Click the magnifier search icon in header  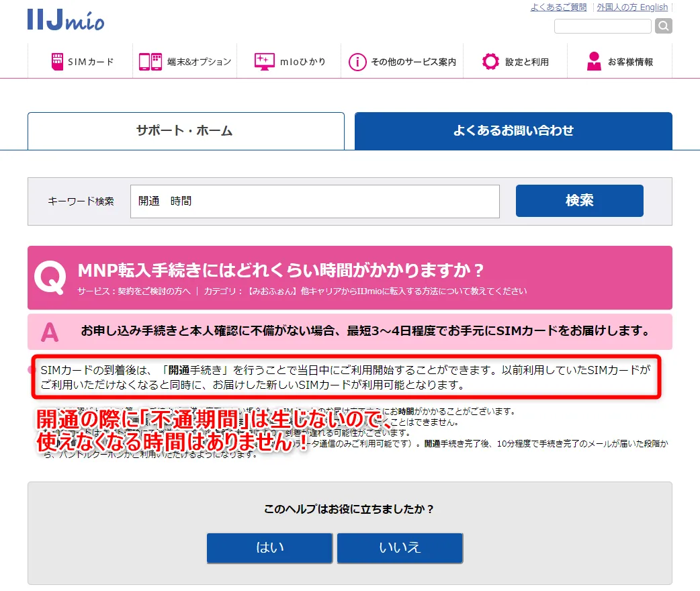(664, 26)
